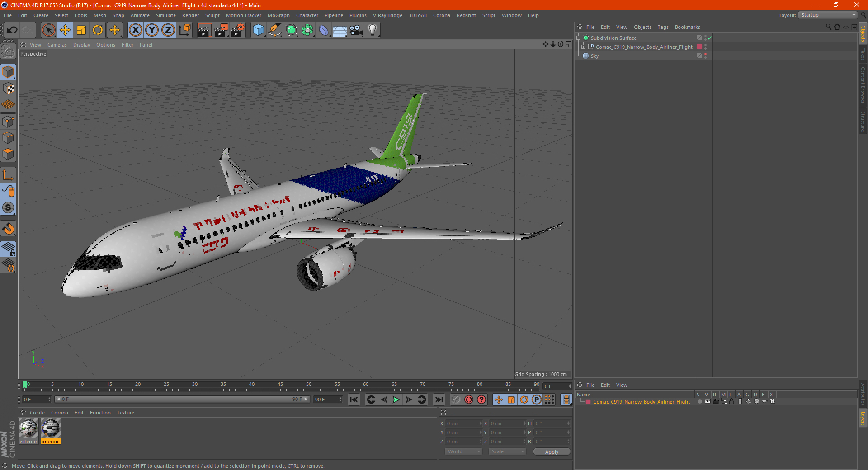Viewport: 868px width, 470px height.
Task: Open the MoGraph menu
Action: (x=278, y=15)
